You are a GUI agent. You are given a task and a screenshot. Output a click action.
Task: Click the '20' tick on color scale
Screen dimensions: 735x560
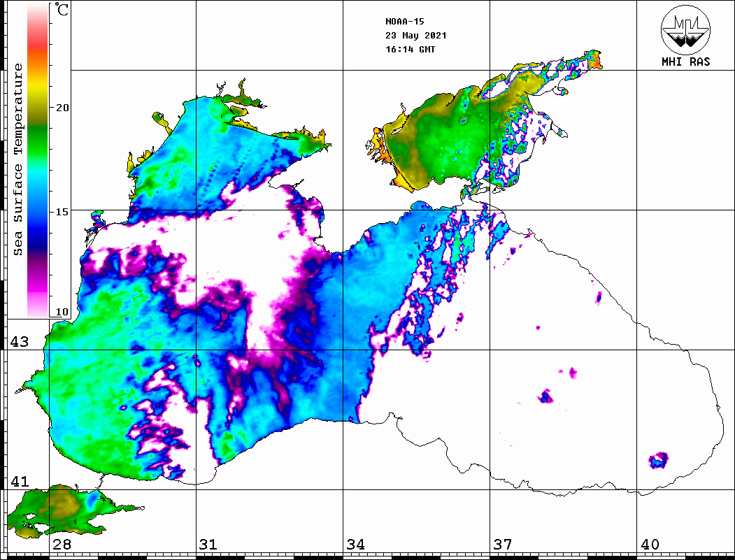(x=62, y=108)
